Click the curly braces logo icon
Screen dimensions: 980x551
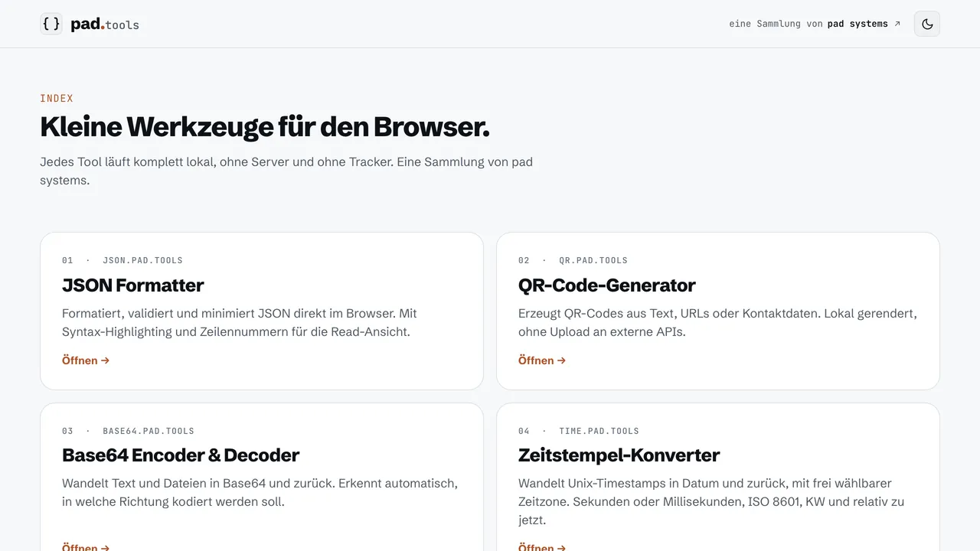(x=51, y=24)
